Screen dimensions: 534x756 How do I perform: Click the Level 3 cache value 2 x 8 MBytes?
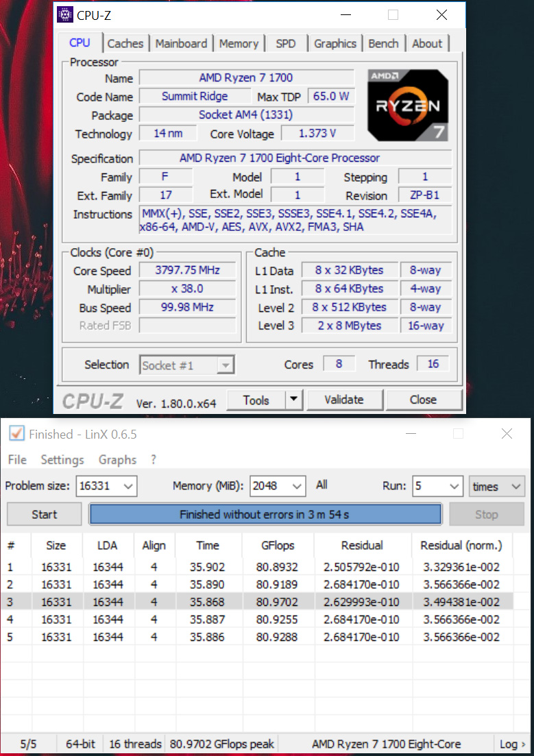click(x=350, y=326)
